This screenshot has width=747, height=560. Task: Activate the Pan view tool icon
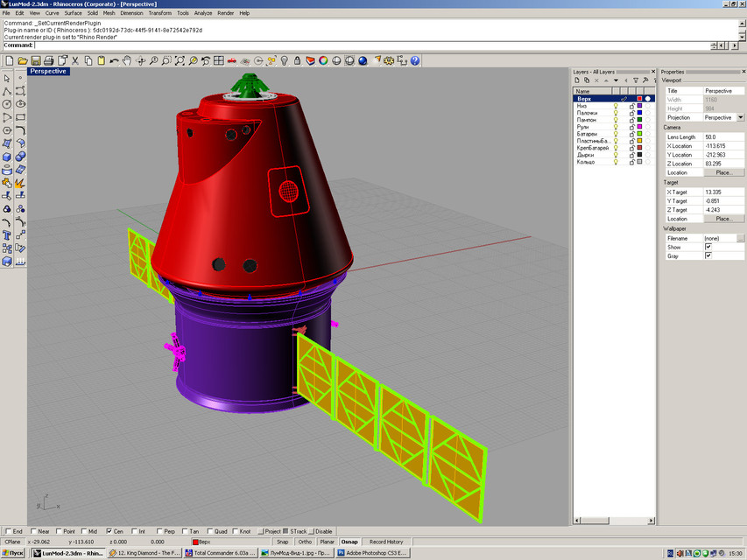click(x=126, y=61)
